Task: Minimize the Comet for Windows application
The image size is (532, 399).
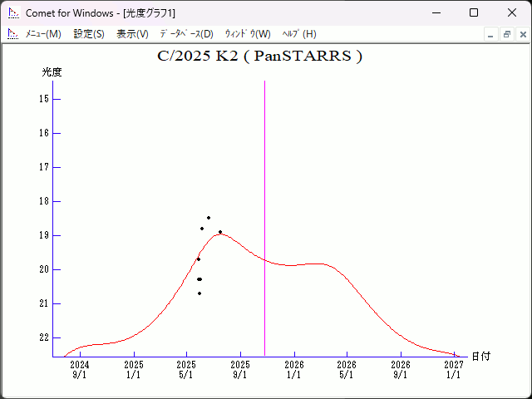Action: 436,13
